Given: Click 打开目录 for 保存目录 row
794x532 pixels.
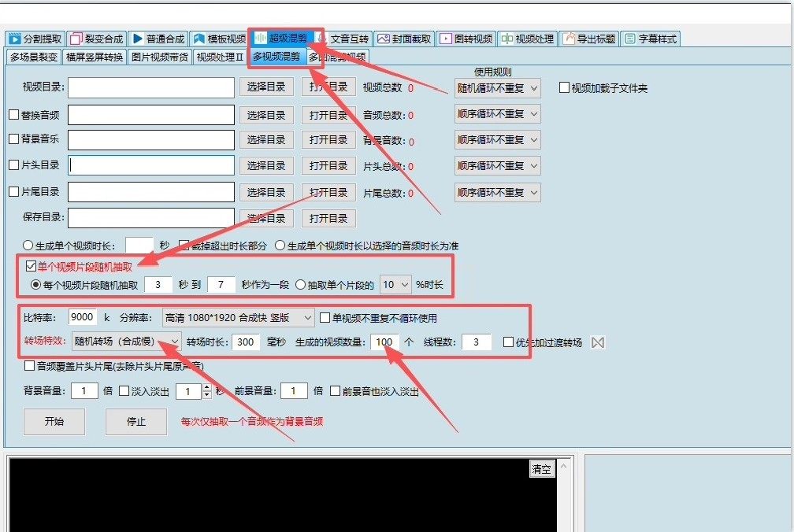Looking at the screenshot, I should point(328,219).
